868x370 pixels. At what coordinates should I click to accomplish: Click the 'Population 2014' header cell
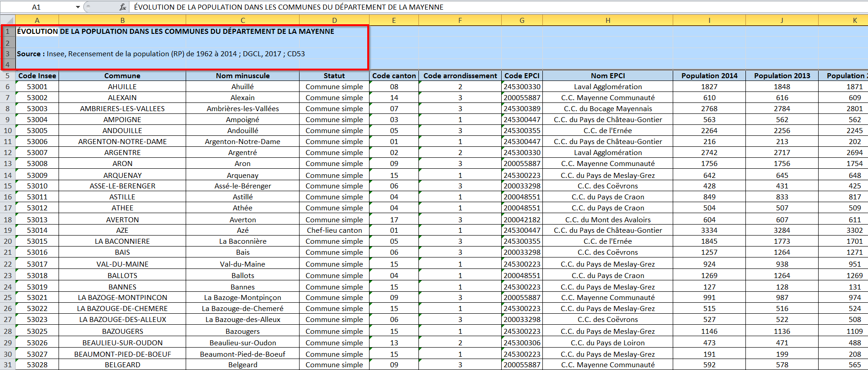709,75
